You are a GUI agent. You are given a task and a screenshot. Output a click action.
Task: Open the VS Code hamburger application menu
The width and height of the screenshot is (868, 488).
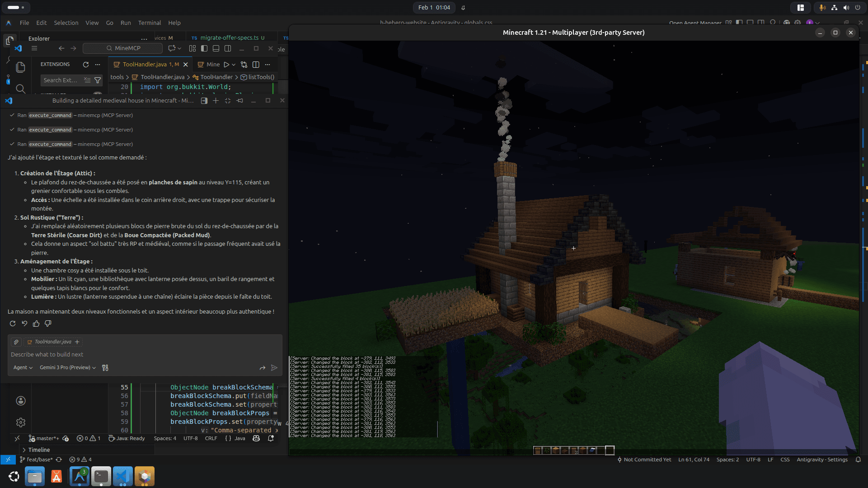[x=34, y=48]
